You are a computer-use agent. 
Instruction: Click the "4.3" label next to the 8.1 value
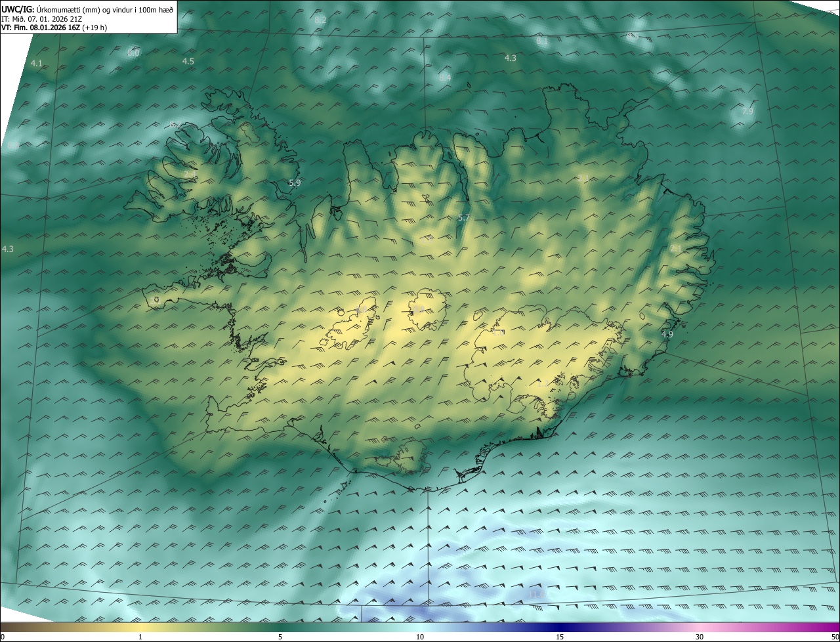[511, 58]
